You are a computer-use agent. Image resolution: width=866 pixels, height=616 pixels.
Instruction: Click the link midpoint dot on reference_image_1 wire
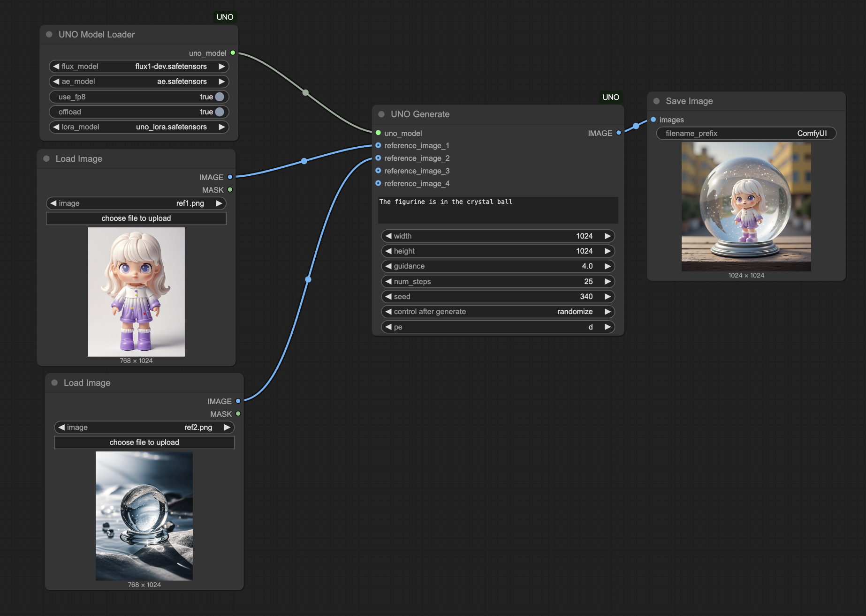(304, 161)
